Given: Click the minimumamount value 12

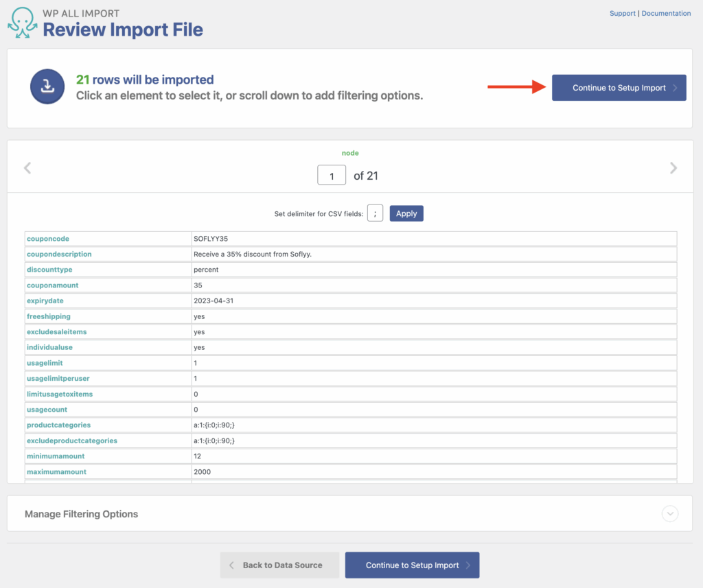Looking at the screenshot, I should (197, 456).
